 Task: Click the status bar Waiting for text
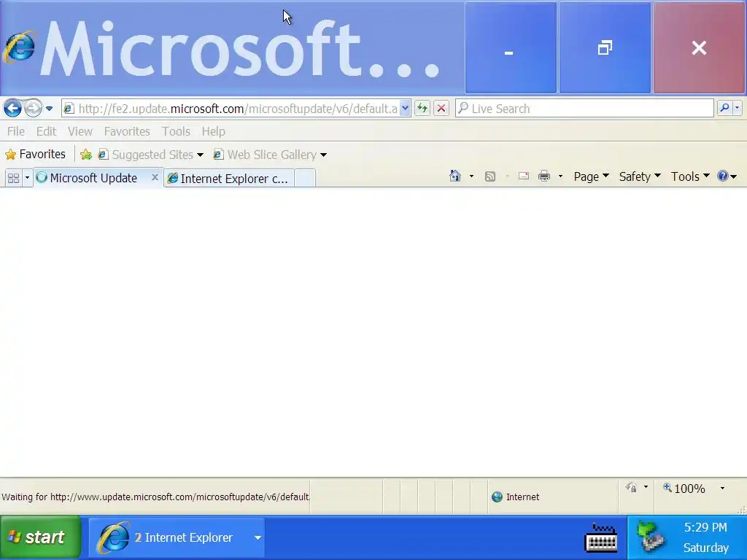155,497
